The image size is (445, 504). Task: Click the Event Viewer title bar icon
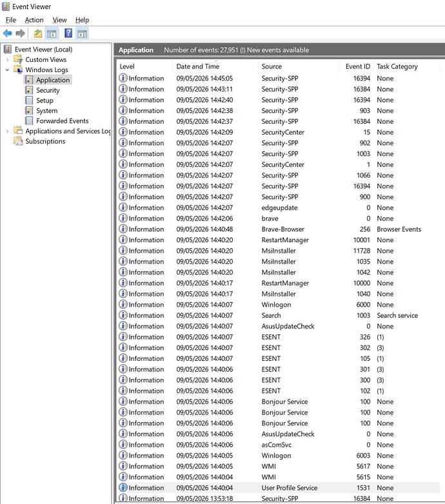tap(6, 6)
